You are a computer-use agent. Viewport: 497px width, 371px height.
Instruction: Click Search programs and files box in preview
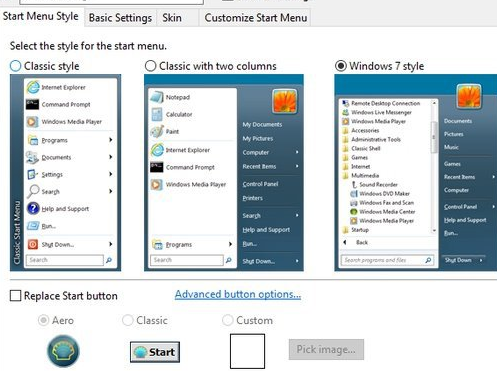pyautogui.click(x=387, y=260)
